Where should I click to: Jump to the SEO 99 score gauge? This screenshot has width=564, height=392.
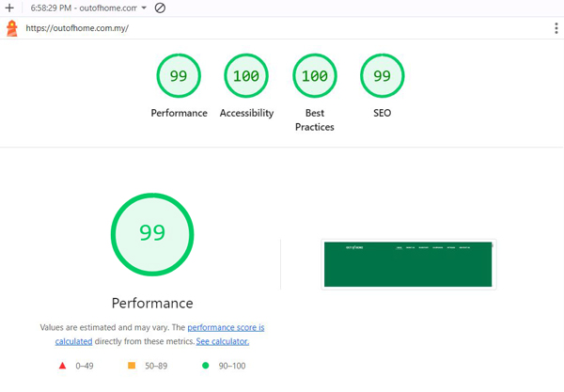[x=382, y=75]
